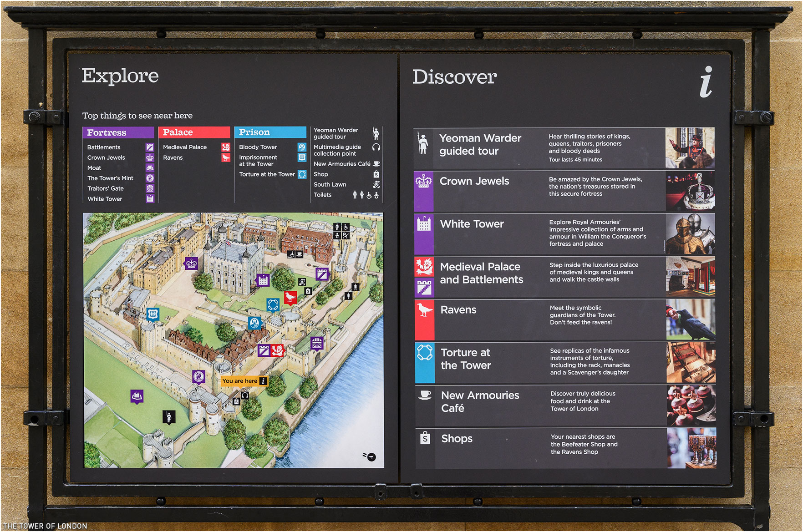Click the purple Moat marker on the map
The image size is (803, 532).
(137, 396)
